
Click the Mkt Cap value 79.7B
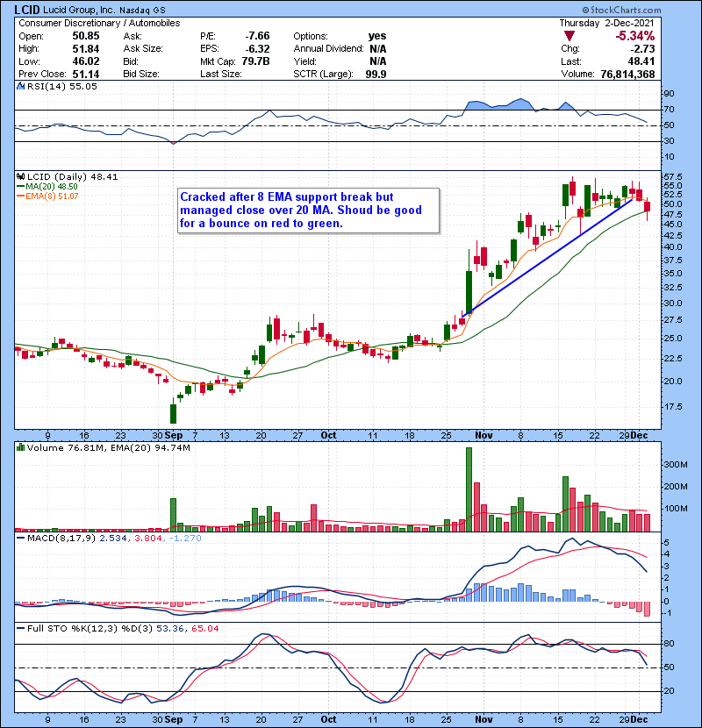point(255,61)
